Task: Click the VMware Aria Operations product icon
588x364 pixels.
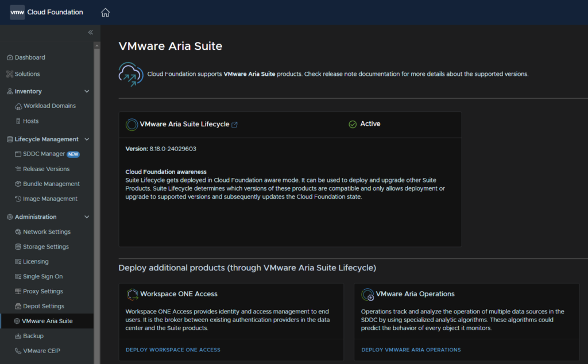Action: [x=367, y=295]
